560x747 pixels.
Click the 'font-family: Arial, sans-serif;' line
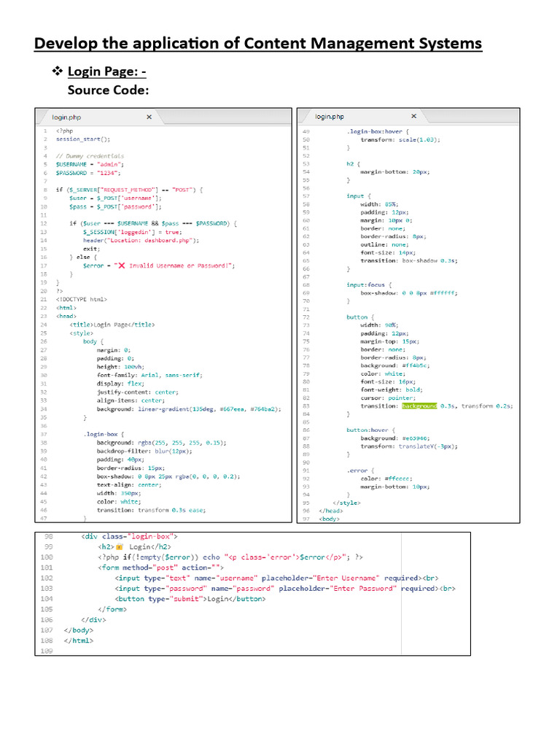[149, 375]
